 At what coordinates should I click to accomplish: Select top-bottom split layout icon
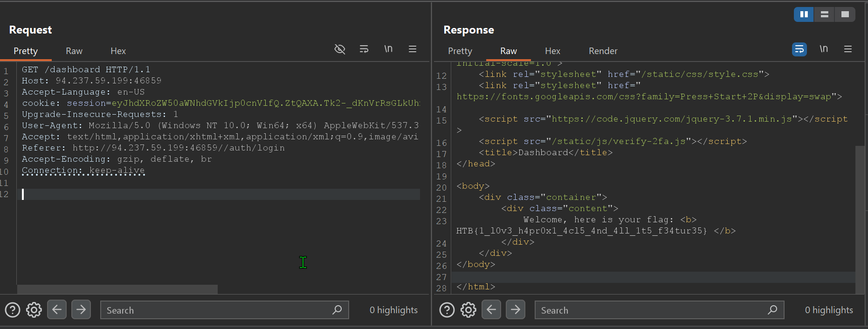825,14
